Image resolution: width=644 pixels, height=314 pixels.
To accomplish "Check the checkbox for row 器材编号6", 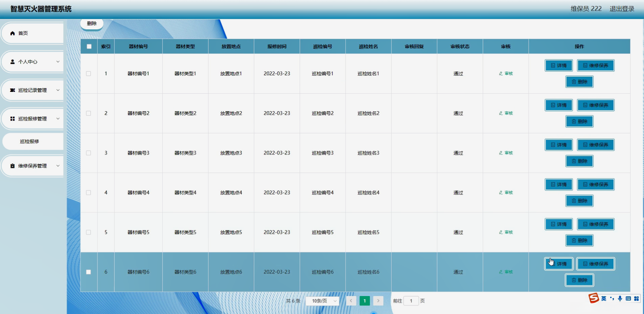I will point(89,272).
